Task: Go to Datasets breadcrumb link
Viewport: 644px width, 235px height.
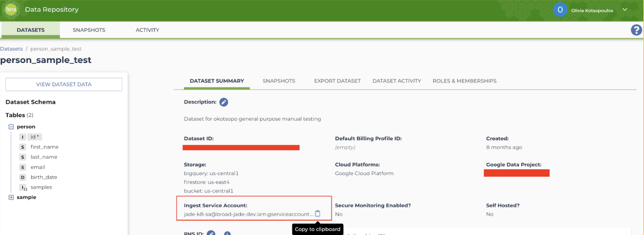Action: (11, 49)
